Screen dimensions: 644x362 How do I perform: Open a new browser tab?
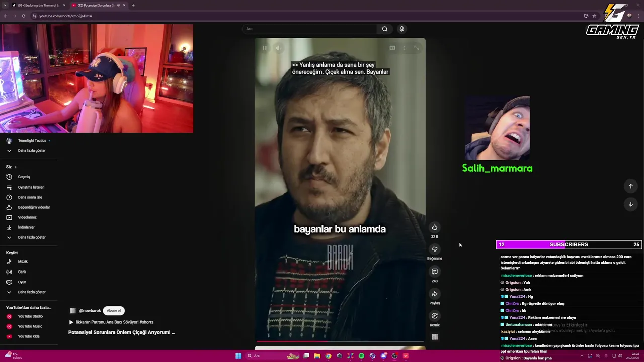click(133, 5)
